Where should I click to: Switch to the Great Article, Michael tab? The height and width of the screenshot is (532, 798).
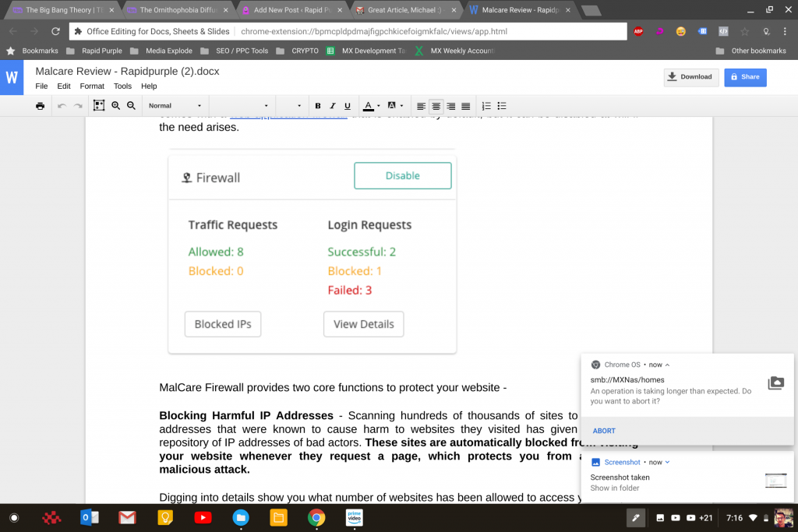point(405,10)
